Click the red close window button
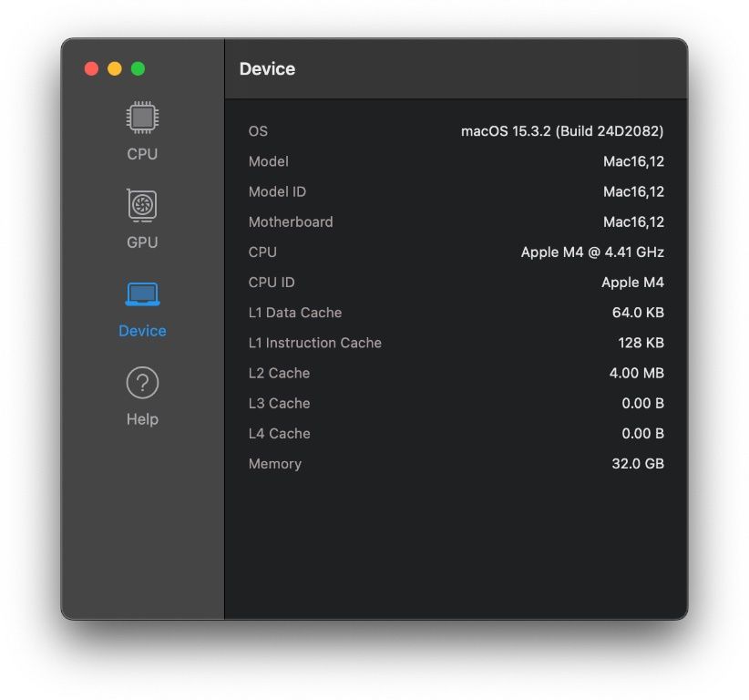This screenshot has height=700, width=749. (91, 68)
